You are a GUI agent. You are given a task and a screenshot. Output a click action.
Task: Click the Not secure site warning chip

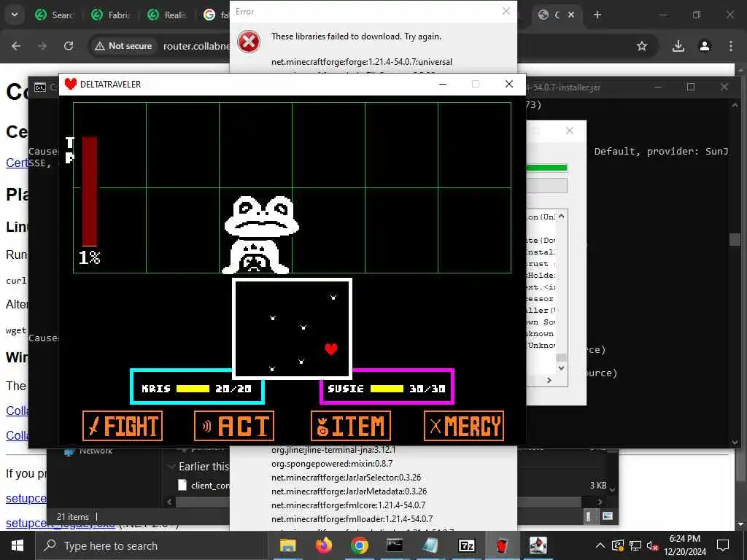point(123,46)
